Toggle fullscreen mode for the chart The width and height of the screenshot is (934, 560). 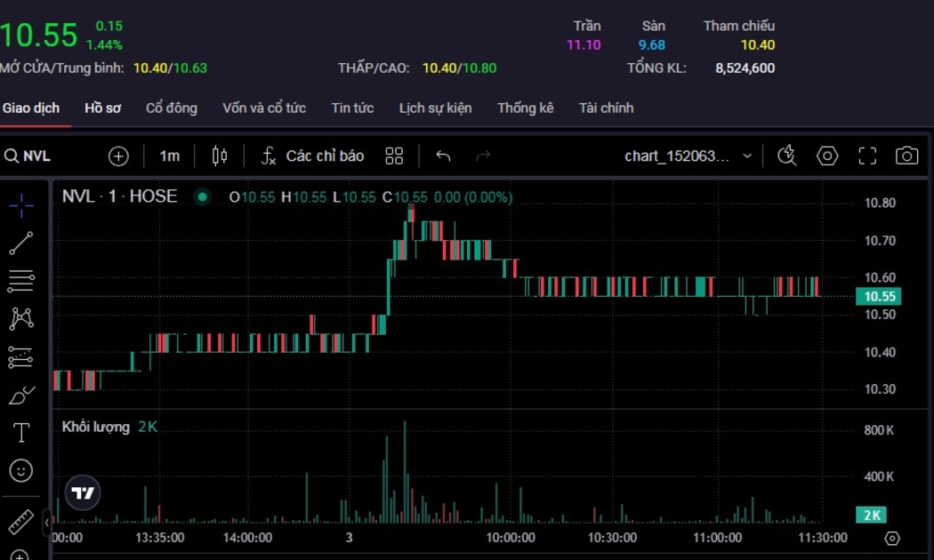pyautogui.click(x=867, y=156)
